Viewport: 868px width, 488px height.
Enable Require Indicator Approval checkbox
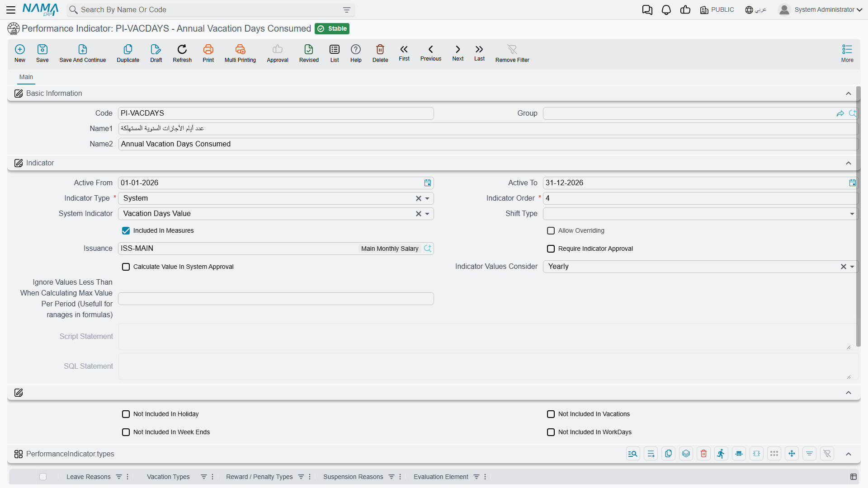coord(551,249)
